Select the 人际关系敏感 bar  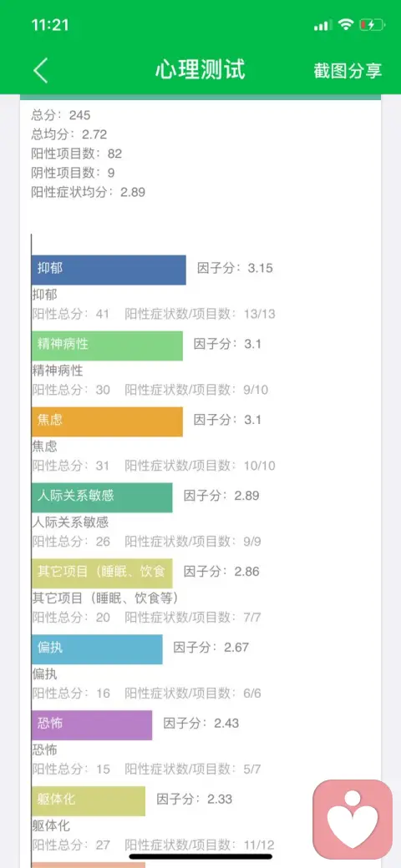click(x=102, y=497)
